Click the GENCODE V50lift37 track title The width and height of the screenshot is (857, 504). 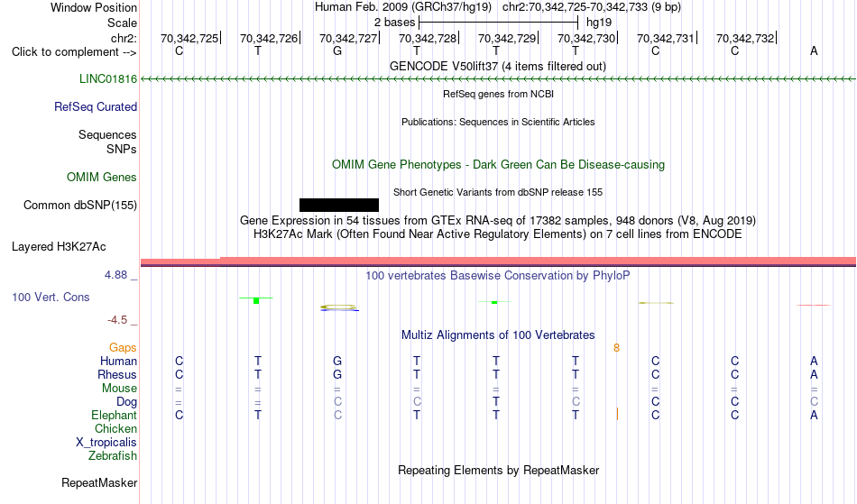point(498,66)
